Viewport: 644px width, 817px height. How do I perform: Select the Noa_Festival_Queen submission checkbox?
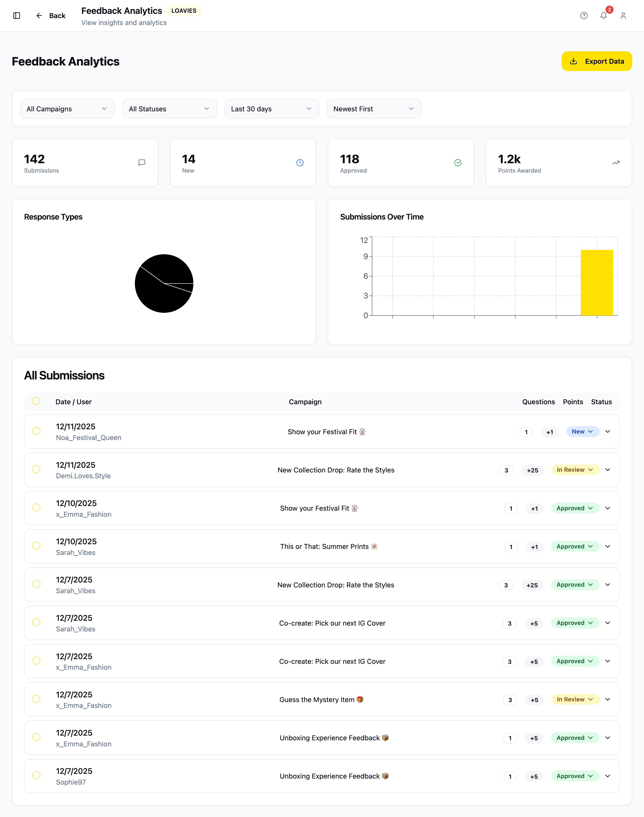coord(36,431)
